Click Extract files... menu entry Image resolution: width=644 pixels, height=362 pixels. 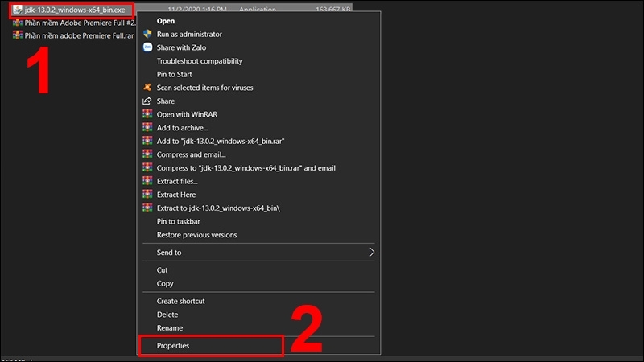tap(176, 182)
